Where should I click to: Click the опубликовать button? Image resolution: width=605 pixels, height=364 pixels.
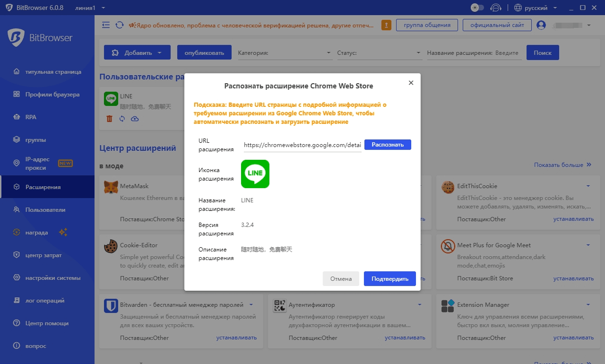[x=204, y=52]
